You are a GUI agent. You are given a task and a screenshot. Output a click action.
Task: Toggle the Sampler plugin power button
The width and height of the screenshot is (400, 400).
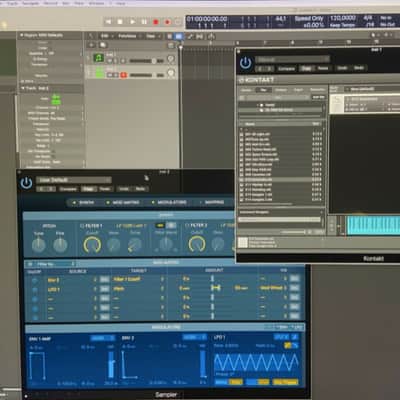click(x=26, y=183)
